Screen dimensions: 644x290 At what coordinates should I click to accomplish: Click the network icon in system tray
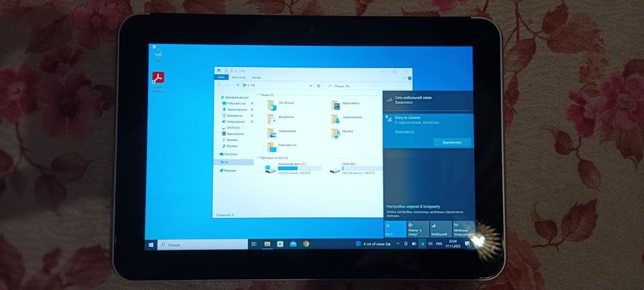[422, 244]
